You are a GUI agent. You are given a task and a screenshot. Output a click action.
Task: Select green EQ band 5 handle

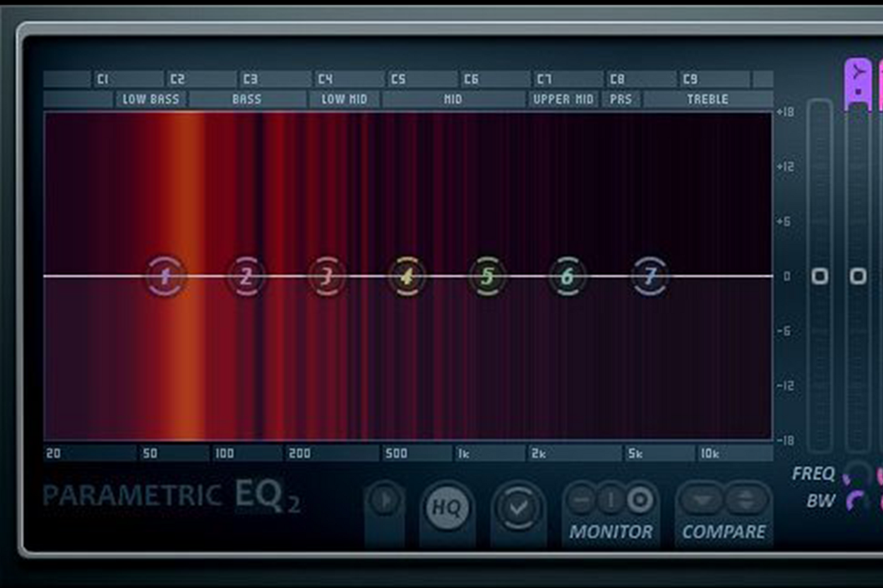pos(487,276)
